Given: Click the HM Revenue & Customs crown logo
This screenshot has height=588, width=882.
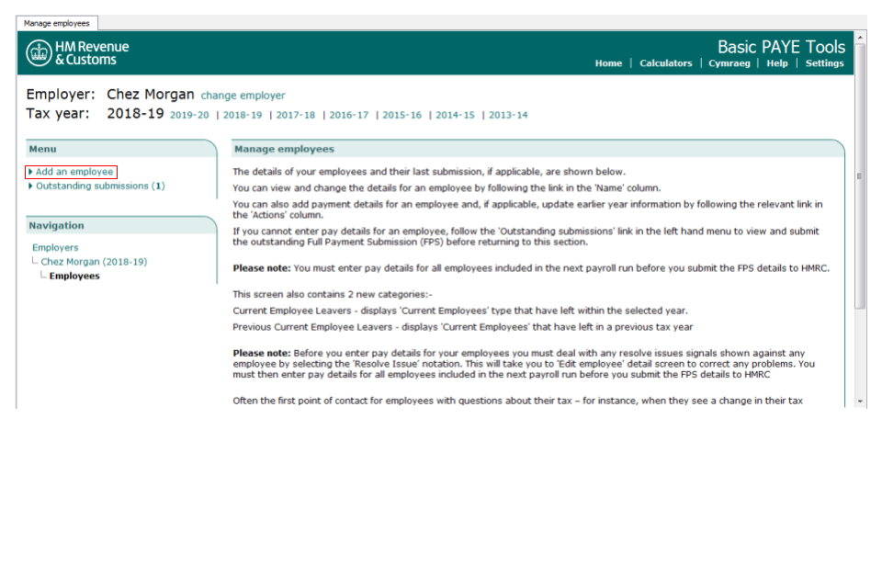Looking at the screenshot, I should point(39,53).
